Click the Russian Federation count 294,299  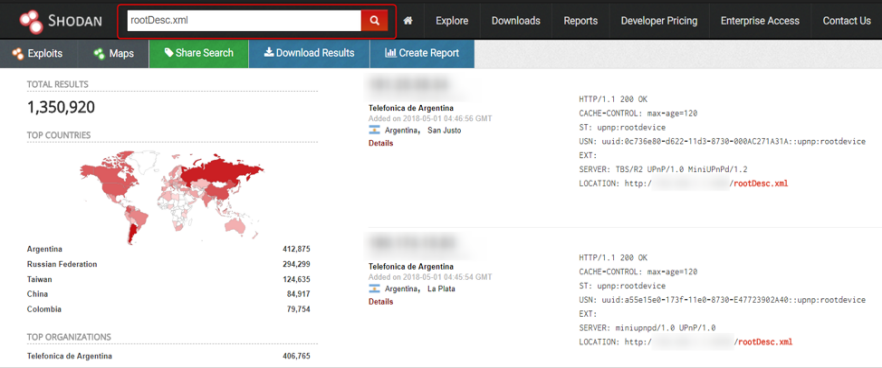296,264
